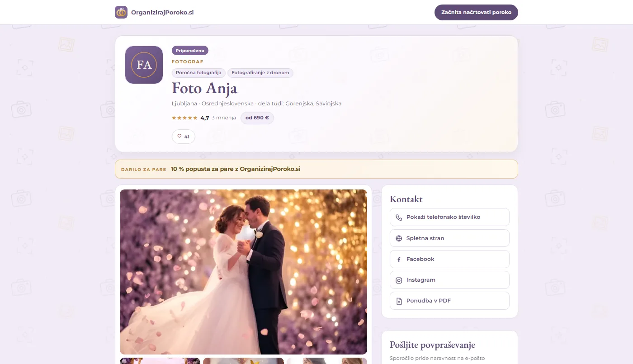Select the Priporočeno badge

(x=190, y=51)
